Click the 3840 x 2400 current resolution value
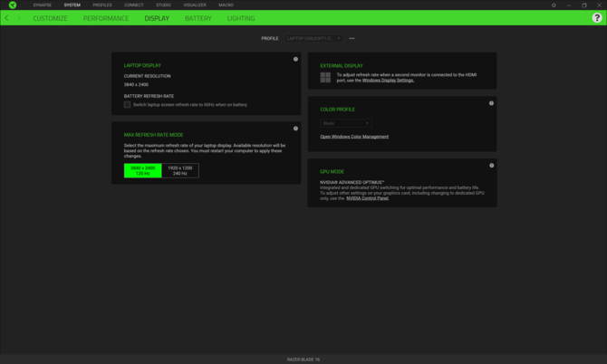607x364 pixels. click(x=136, y=85)
